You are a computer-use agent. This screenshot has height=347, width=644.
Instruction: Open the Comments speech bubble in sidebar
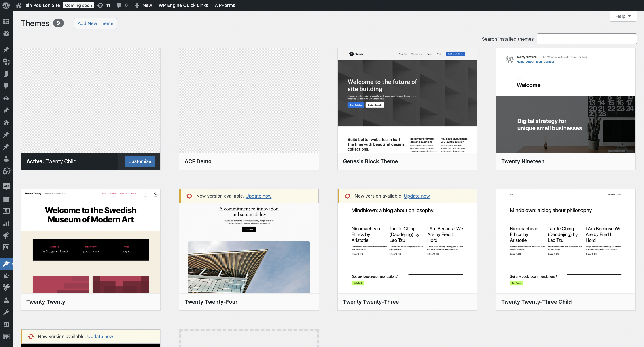pyautogui.click(x=6, y=86)
